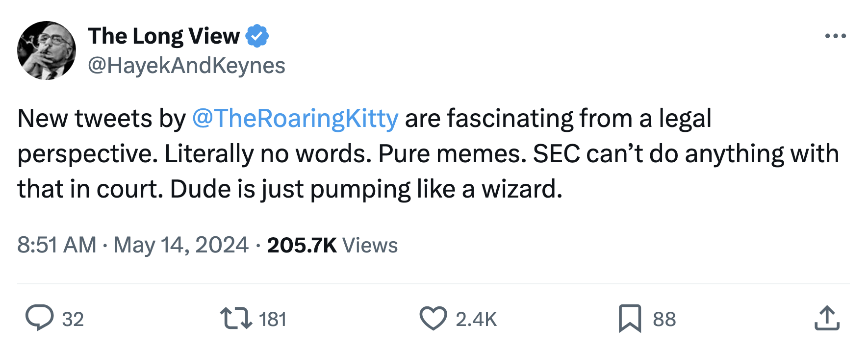Click the 2.4K likes count

[x=476, y=320]
